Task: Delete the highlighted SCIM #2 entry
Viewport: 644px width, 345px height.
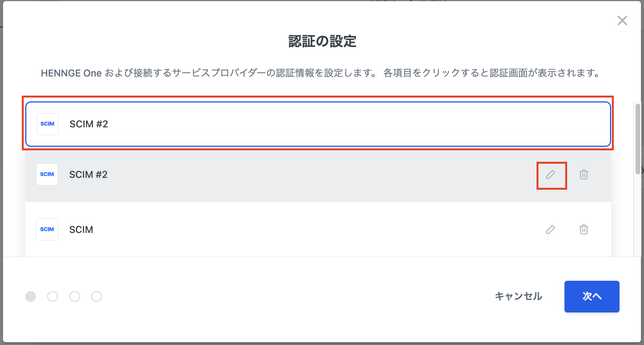Action: click(x=584, y=175)
